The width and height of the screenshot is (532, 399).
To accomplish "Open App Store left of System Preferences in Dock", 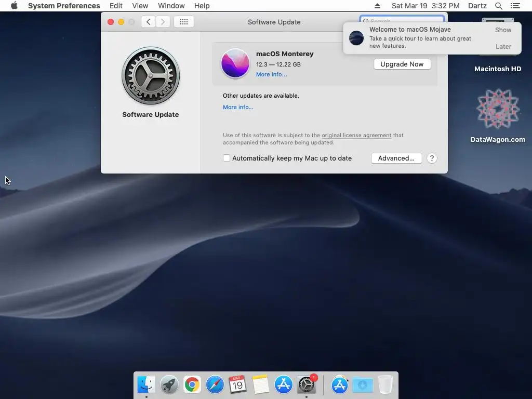I will pos(283,384).
